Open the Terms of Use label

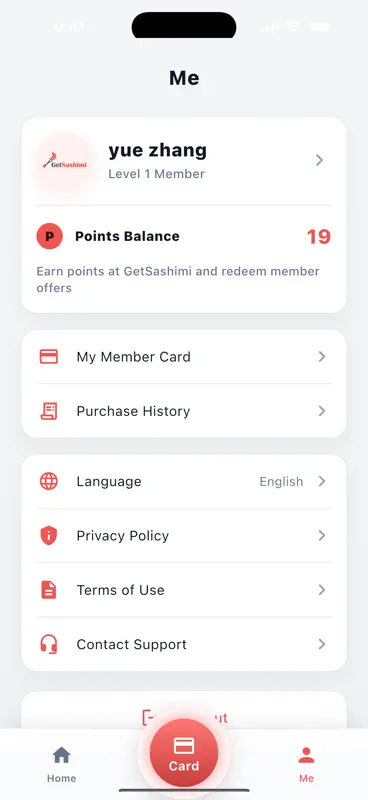tap(120, 590)
